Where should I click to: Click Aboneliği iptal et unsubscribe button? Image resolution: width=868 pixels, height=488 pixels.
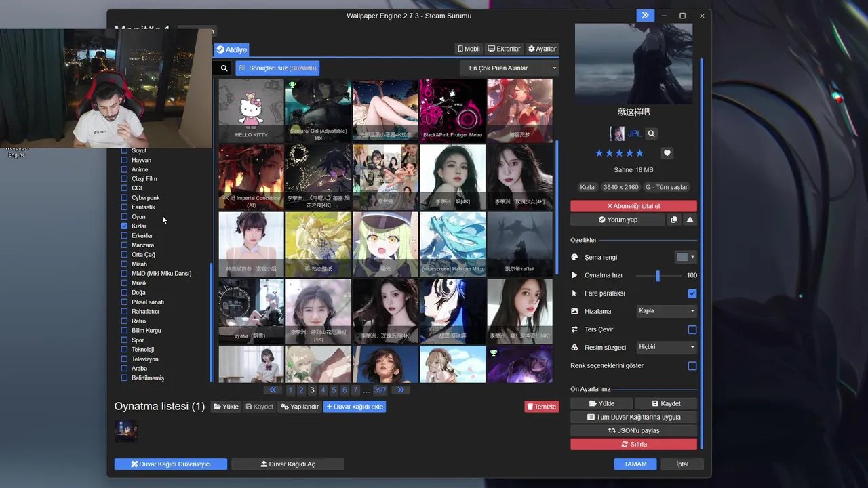[x=633, y=206]
